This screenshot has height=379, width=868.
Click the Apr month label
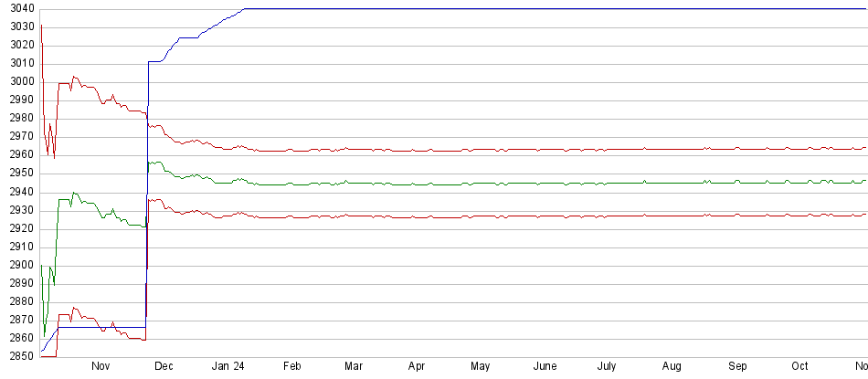(x=417, y=366)
